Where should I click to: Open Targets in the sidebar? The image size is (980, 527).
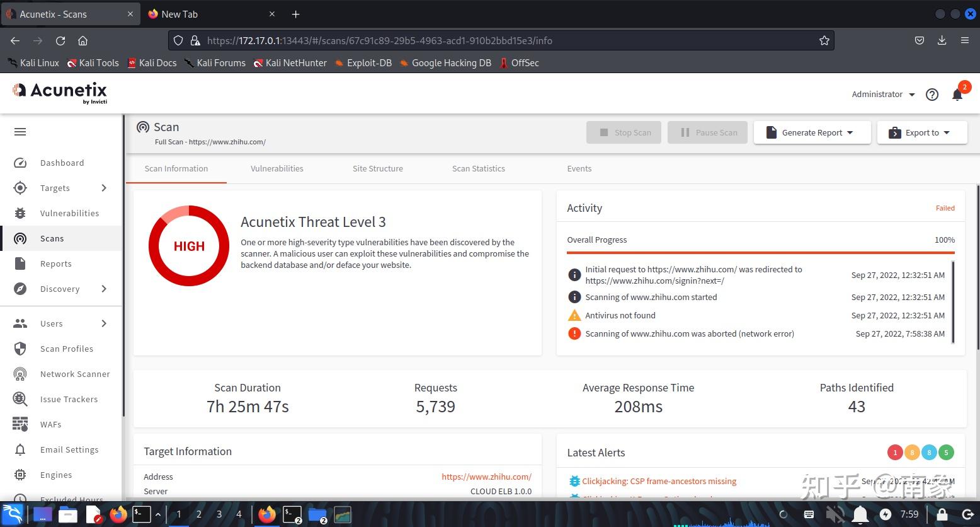coord(55,188)
